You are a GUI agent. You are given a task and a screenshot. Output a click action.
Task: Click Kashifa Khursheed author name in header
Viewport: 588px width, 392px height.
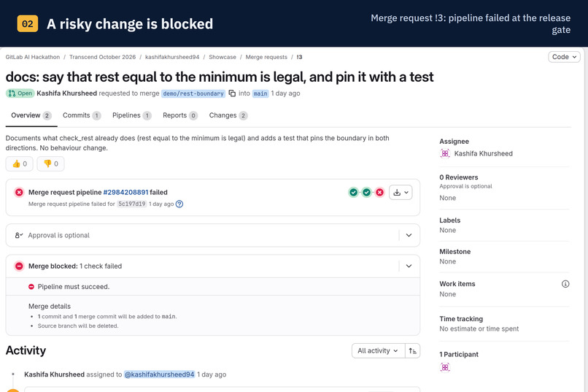(x=66, y=93)
